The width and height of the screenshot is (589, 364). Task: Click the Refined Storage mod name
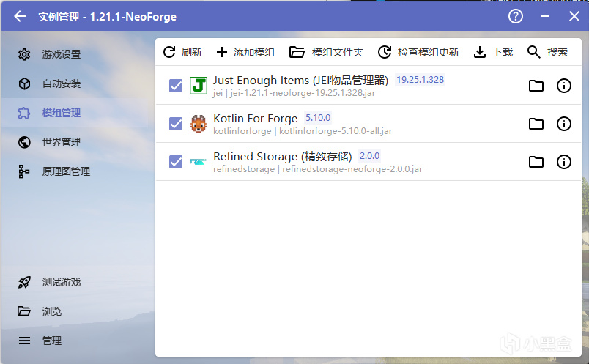pos(283,157)
